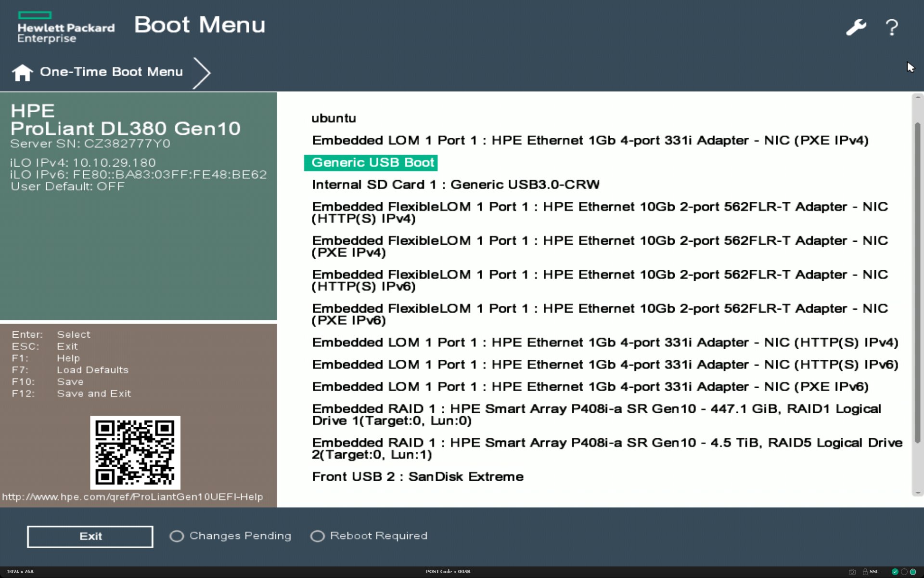
Task: Click the F12 Save and Exit hint
Action: (x=71, y=394)
